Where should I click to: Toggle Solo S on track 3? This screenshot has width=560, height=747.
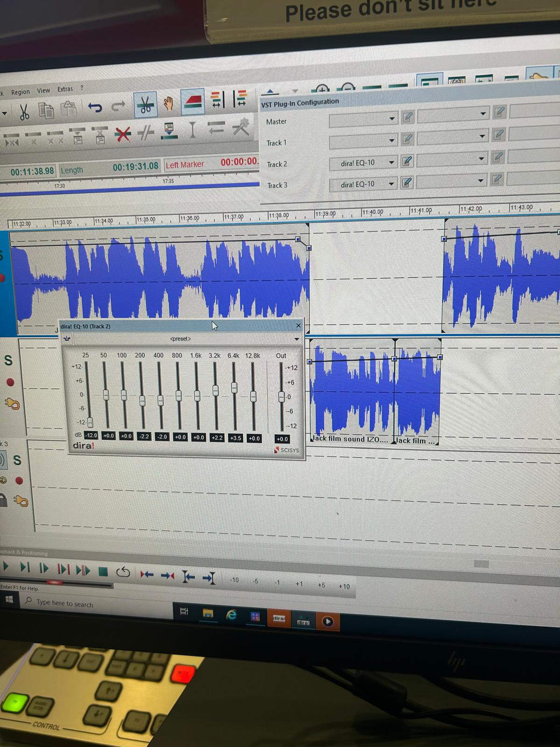tap(17, 460)
